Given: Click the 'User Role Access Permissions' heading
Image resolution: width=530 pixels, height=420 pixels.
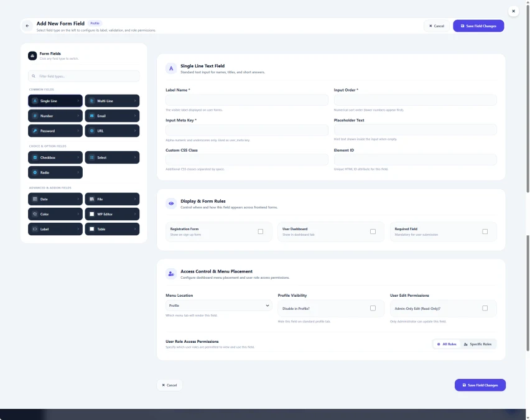Looking at the screenshot, I should pyautogui.click(x=192, y=342).
